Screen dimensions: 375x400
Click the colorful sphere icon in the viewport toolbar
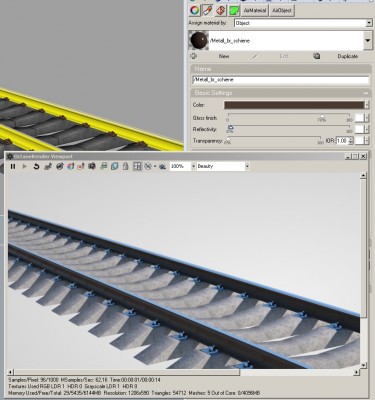tap(70, 166)
